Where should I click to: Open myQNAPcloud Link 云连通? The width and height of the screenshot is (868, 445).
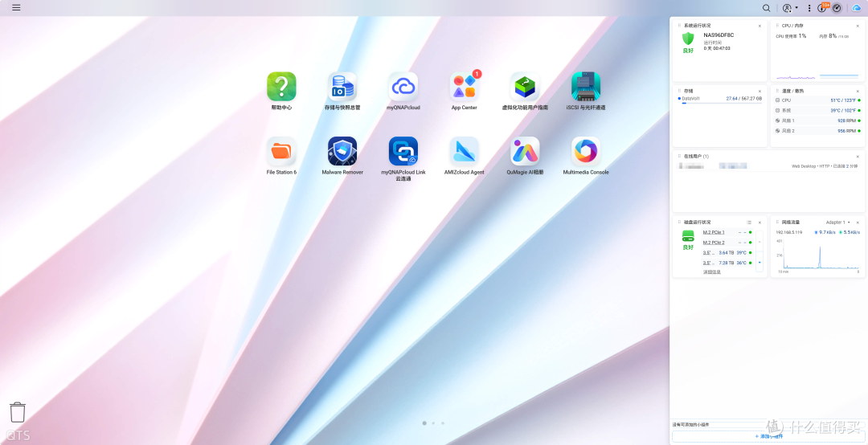pyautogui.click(x=403, y=159)
